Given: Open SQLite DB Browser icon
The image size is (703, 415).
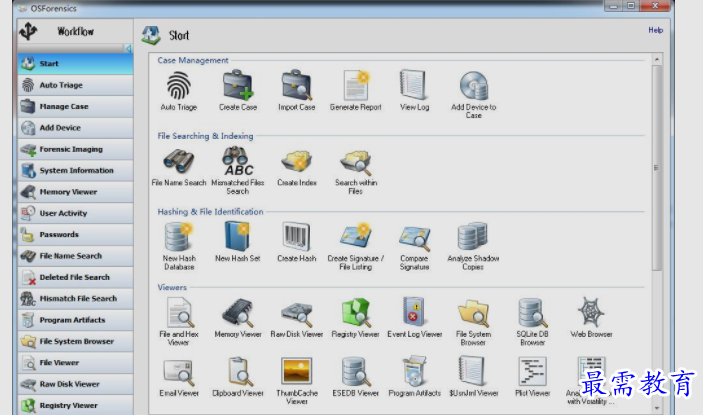Looking at the screenshot, I should point(532,312).
